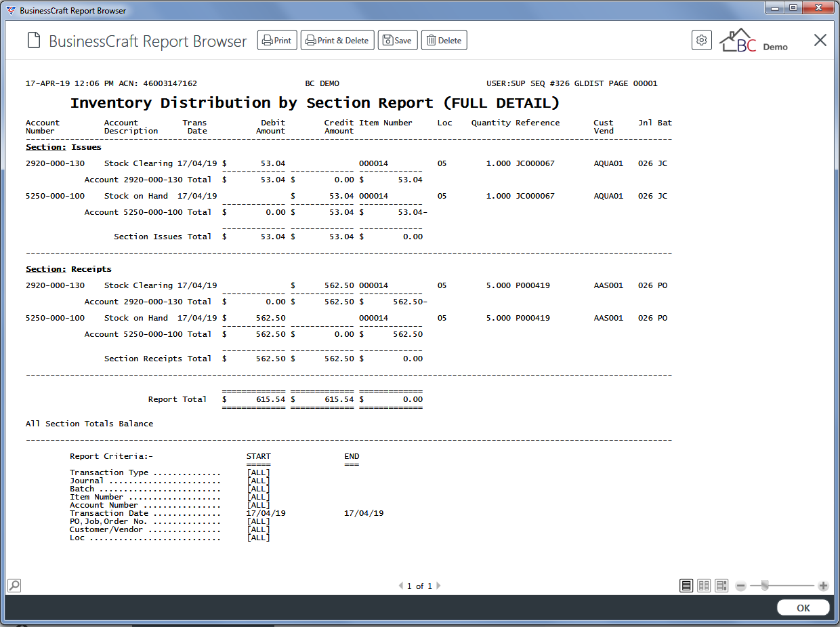The image size is (840, 627).
Task: Select single page view mode
Action: [x=686, y=586]
